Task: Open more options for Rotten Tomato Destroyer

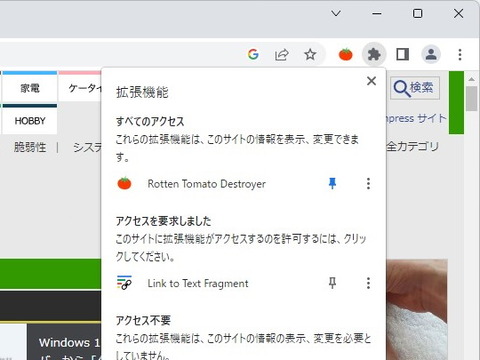Action: pyautogui.click(x=368, y=183)
